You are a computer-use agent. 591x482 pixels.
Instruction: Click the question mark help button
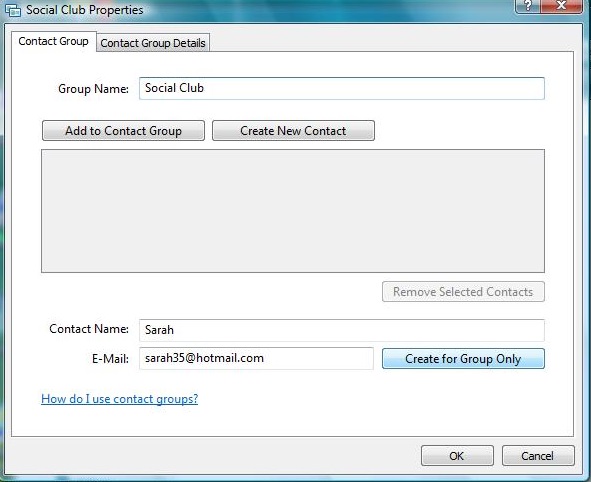(527, 6)
